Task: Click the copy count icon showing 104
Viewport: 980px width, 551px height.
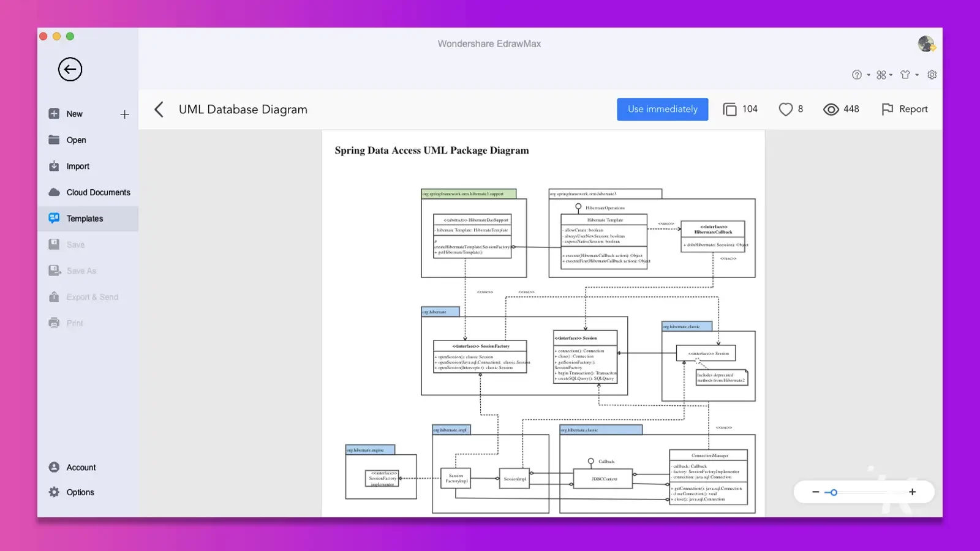Action: (x=729, y=110)
